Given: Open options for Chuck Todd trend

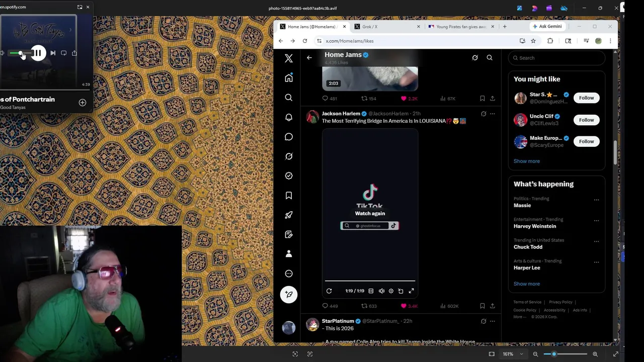Looking at the screenshot, I should pos(596,241).
